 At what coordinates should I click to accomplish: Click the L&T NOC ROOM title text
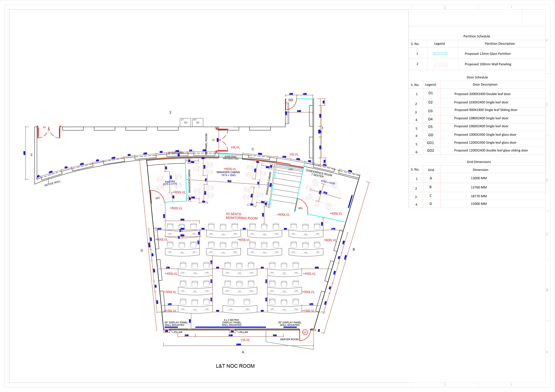point(235,366)
